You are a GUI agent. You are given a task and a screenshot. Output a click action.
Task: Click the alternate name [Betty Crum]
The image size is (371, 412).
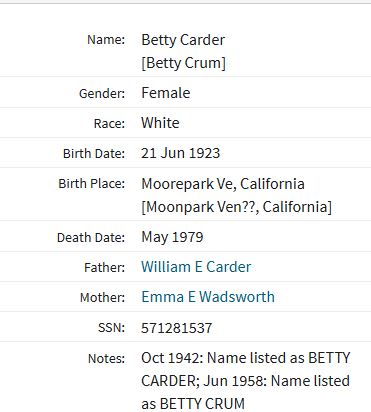click(183, 63)
